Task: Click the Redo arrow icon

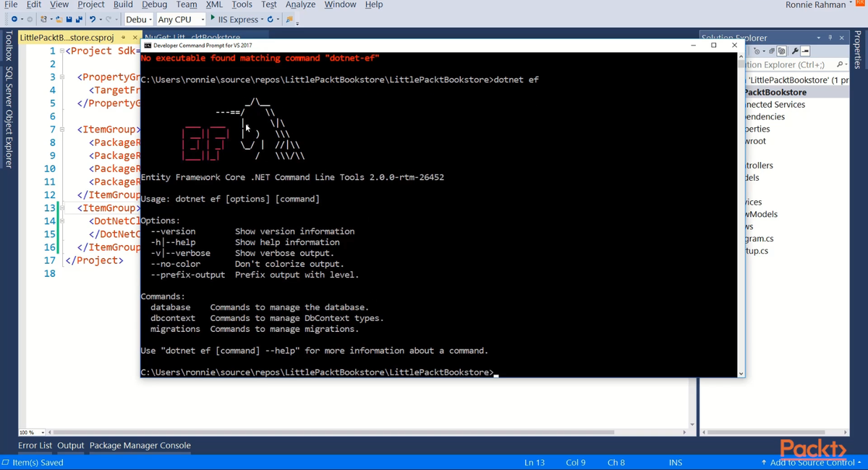Action: tap(109, 20)
